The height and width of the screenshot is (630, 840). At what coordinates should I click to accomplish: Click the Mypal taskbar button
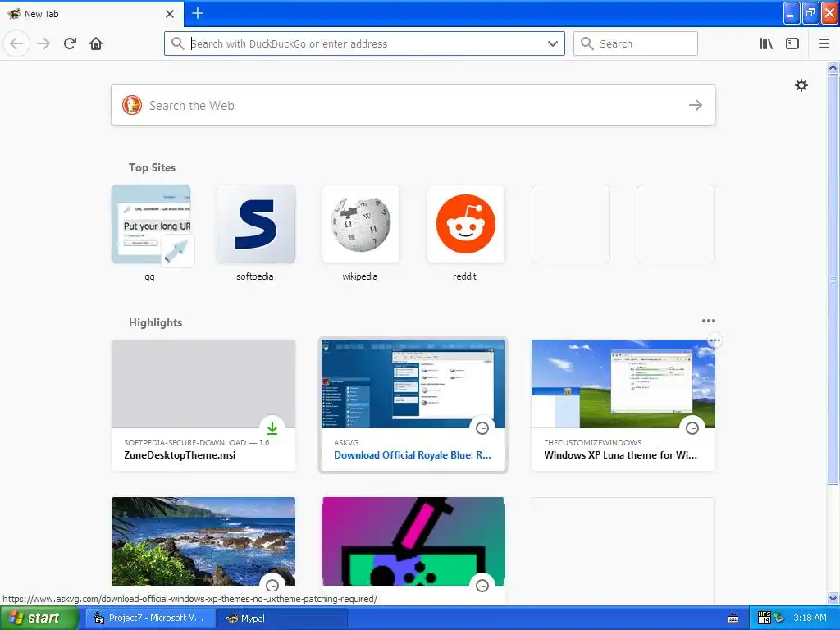282,618
